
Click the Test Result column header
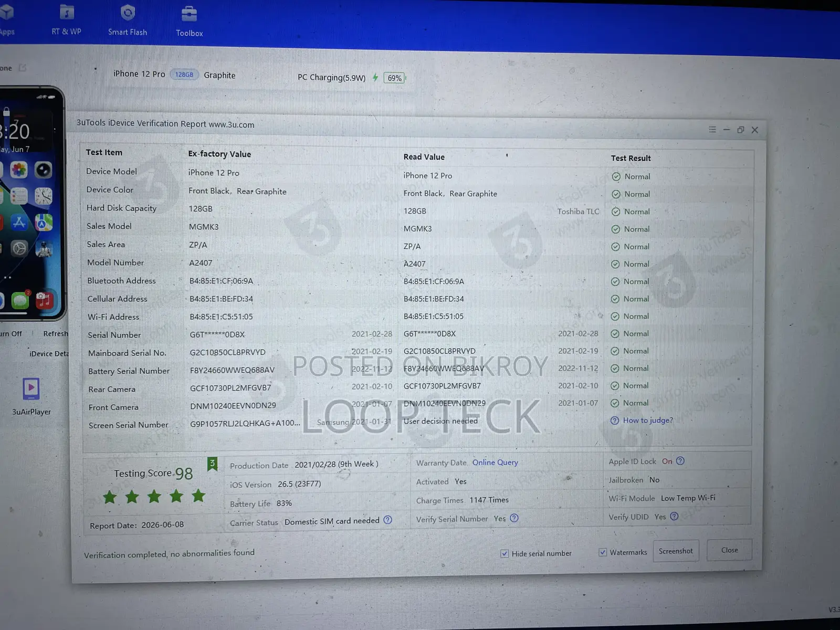(x=631, y=158)
